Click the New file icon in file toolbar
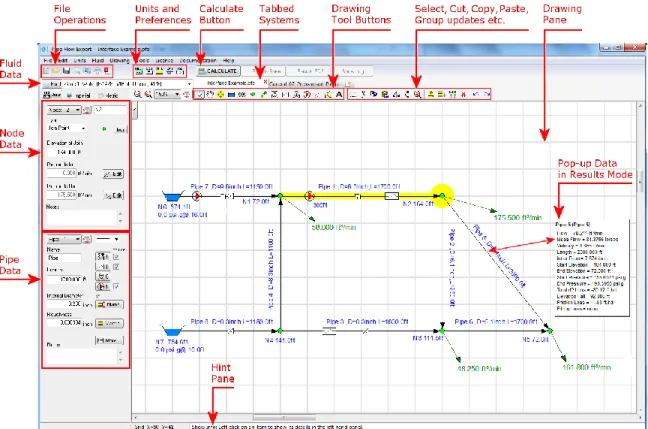The image size is (648, 429). coord(46,72)
